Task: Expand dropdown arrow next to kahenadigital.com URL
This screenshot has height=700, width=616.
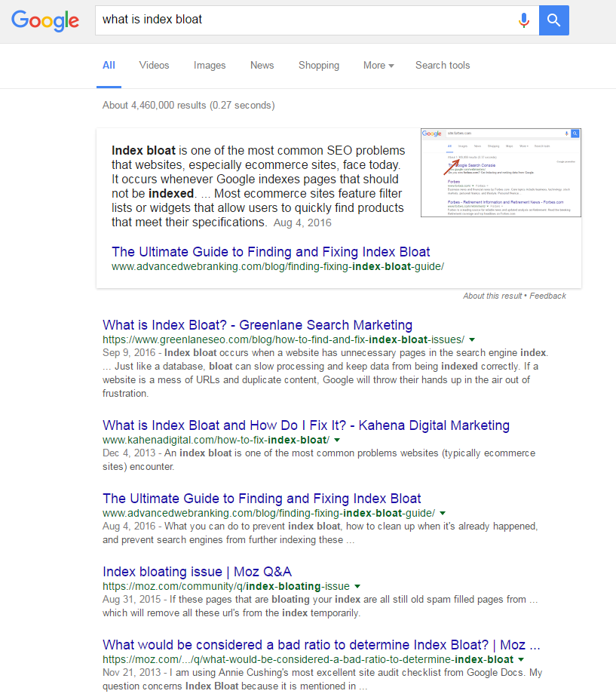Action: click(x=337, y=441)
